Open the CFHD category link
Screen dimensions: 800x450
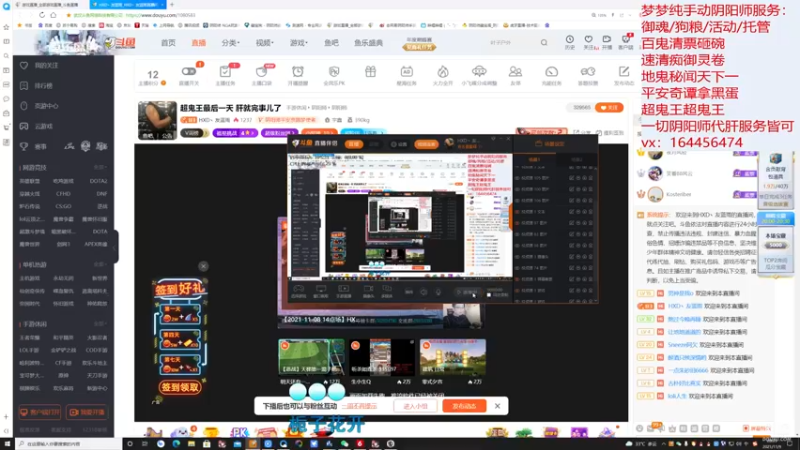point(63,194)
